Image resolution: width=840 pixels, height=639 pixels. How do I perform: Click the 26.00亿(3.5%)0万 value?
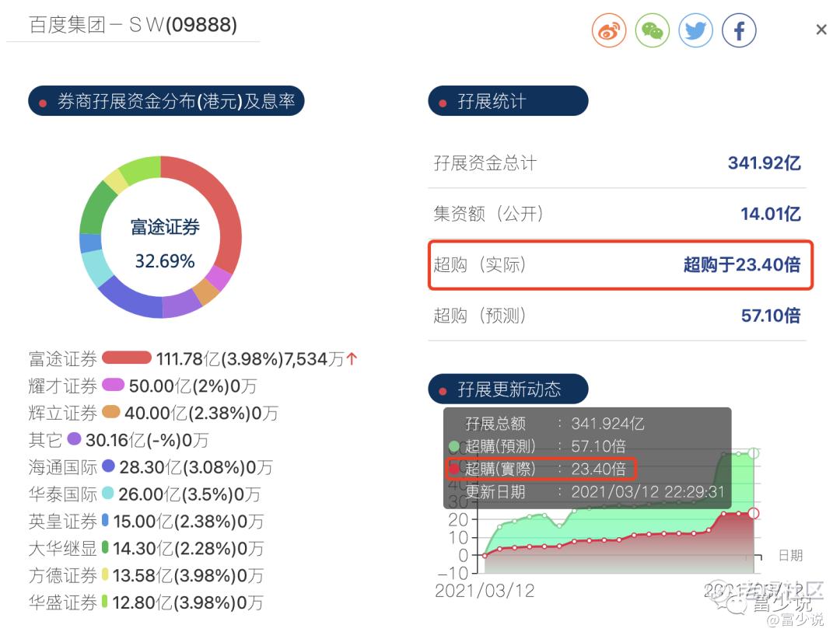190,494
